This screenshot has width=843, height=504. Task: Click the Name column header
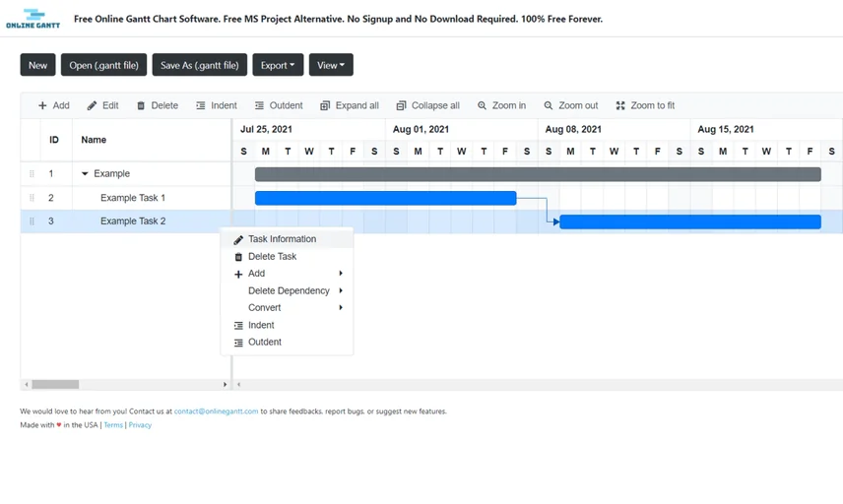(x=152, y=140)
